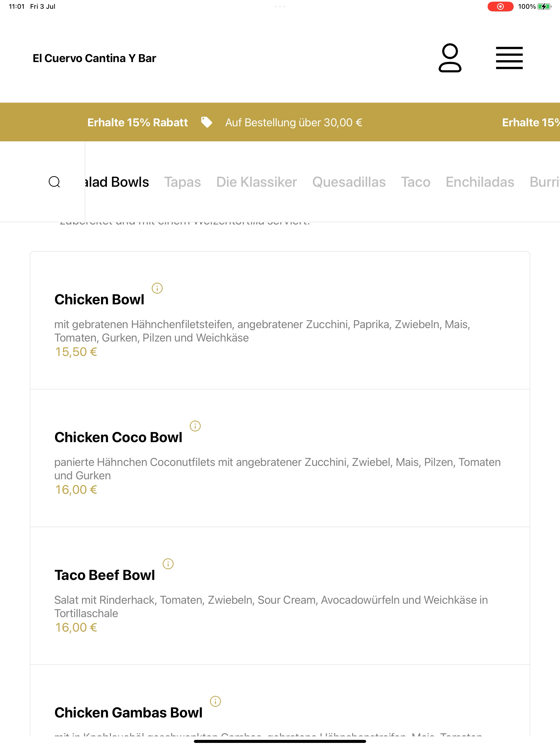Open the Chicken Bowl item
560x747 pixels.
[280, 320]
